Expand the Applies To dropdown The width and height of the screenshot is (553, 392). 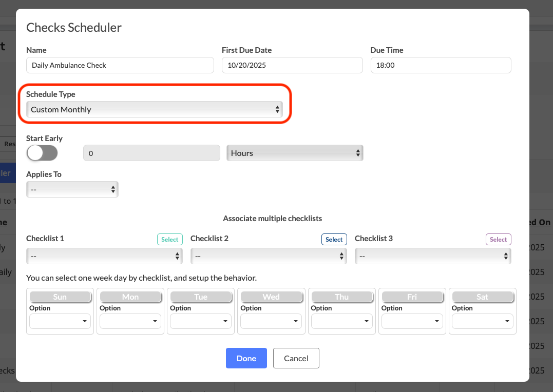72,189
